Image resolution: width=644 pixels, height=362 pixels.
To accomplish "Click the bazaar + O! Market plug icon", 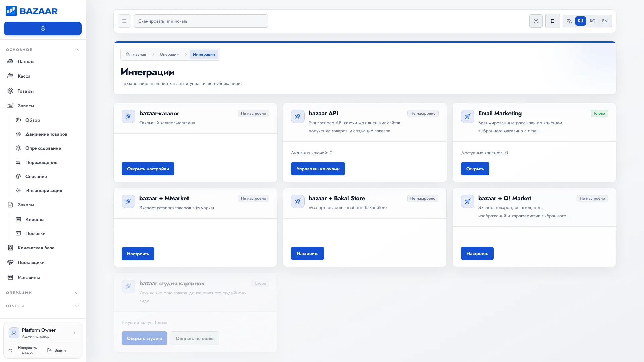I will [x=468, y=201].
